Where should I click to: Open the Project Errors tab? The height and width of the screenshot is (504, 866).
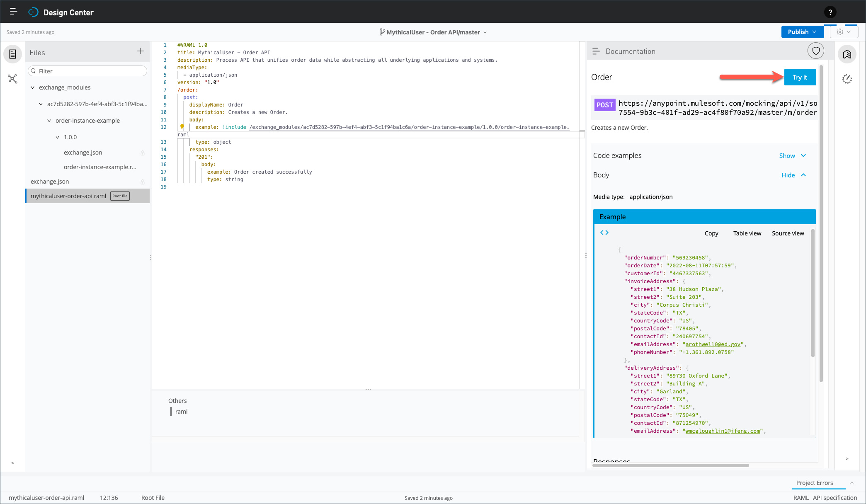click(814, 483)
